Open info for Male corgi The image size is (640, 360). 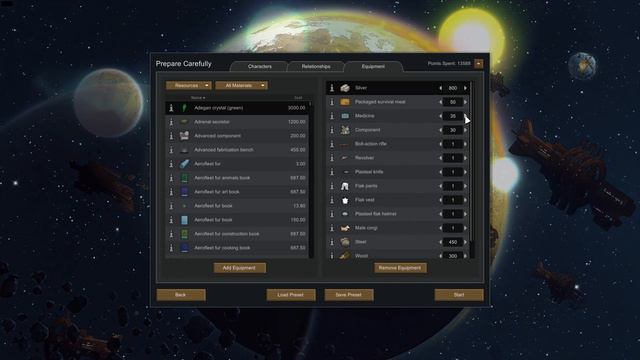(332, 228)
